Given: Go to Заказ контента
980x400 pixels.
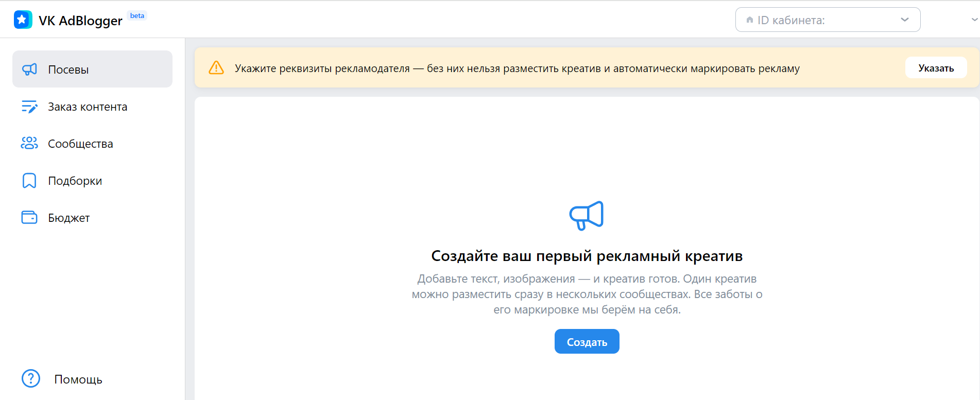Looking at the screenshot, I should click(x=92, y=107).
